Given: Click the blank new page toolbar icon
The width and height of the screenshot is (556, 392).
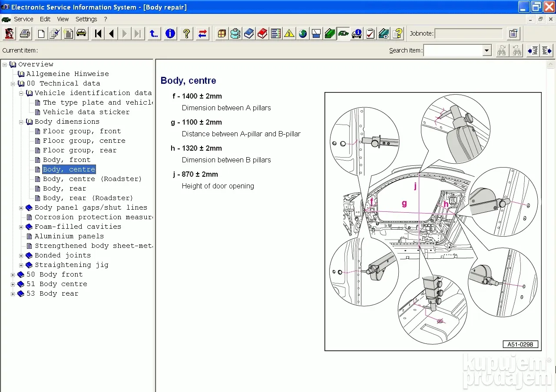Looking at the screenshot, I should (41, 33).
